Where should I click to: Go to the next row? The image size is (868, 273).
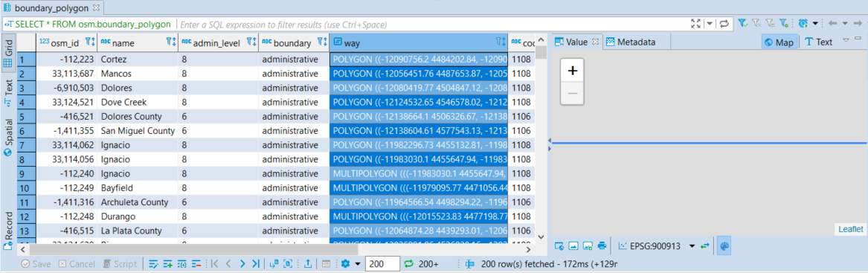coord(242,264)
